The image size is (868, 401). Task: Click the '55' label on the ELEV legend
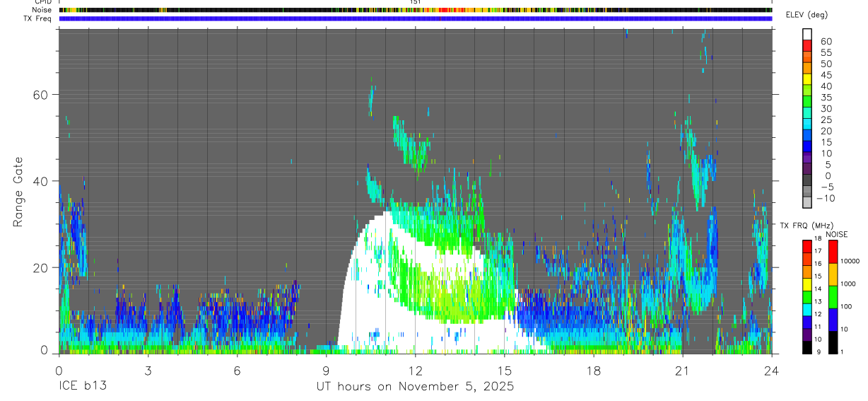tap(826, 52)
